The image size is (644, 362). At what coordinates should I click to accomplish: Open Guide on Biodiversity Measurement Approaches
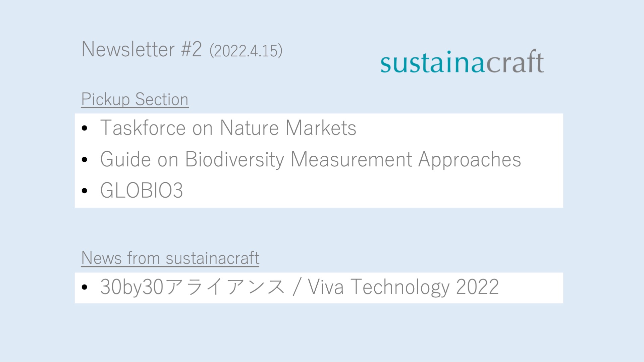tap(310, 159)
